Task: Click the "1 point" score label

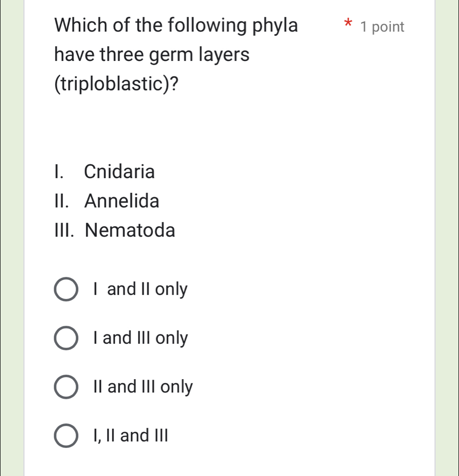Action: [x=382, y=27]
